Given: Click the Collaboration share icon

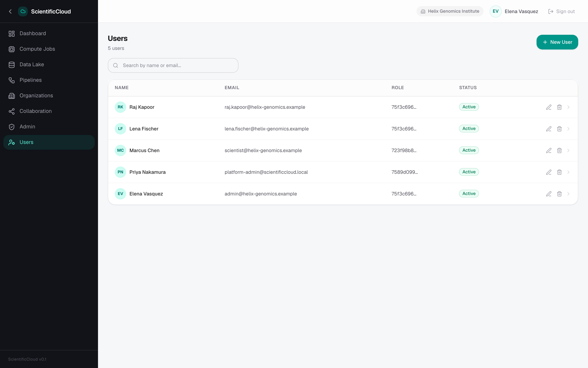Looking at the screenshot, I should (x=12, y=111).
